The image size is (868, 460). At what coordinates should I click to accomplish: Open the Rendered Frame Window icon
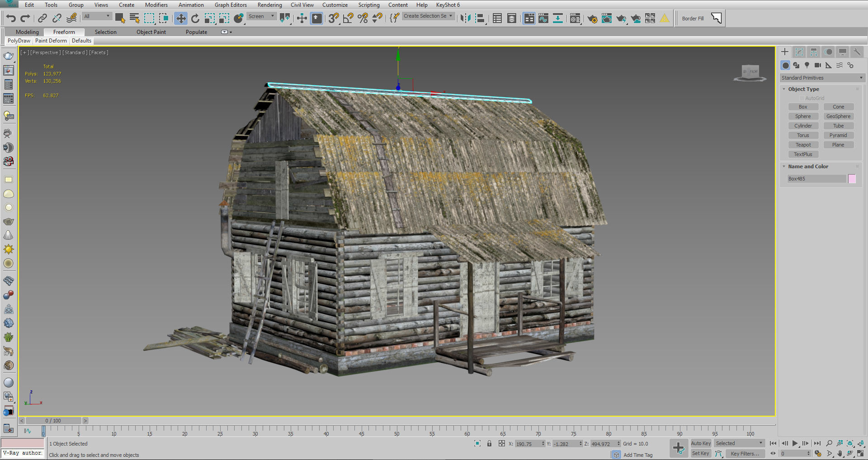click(x=607, y=19)
